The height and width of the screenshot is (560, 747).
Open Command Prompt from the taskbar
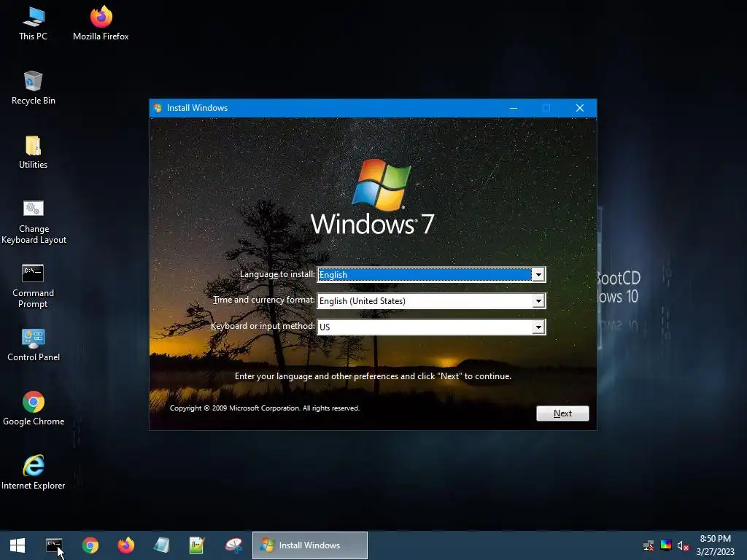[x=54, y=545]
